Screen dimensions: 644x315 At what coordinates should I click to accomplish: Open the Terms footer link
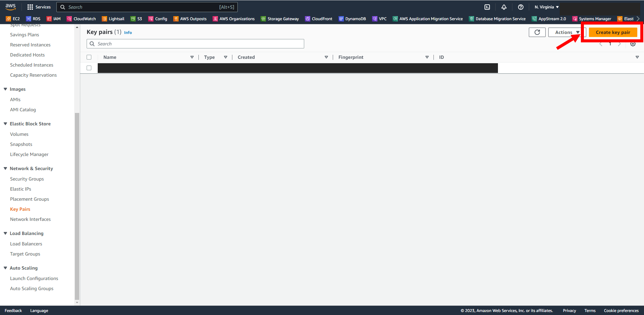590,311
